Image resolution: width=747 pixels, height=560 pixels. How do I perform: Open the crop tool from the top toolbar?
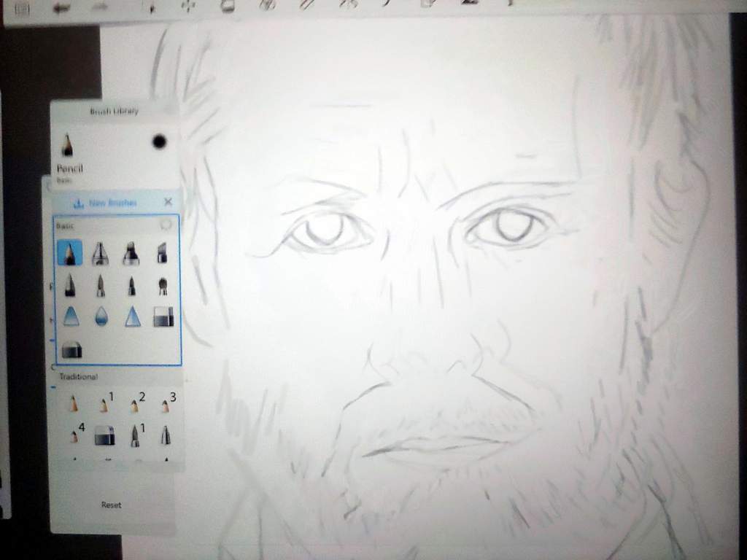click(226, 6)
